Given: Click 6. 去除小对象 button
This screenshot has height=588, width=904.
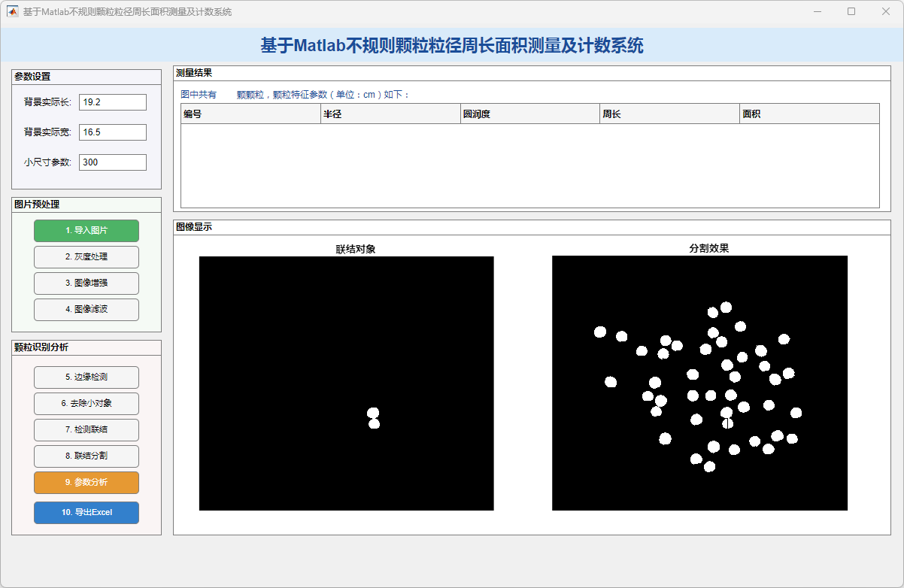Looking at the screenshot, I should pyautogui.click(x=86, y=404).
